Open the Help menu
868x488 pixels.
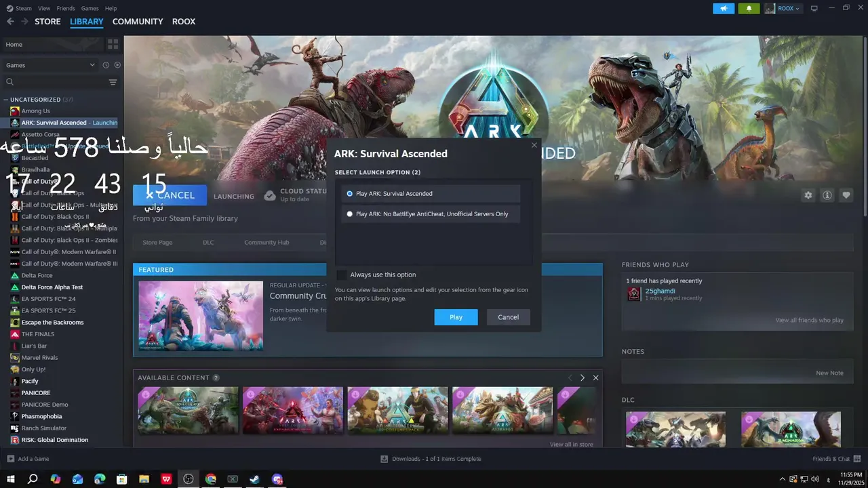pyautogui.click(x=111, y=8)
